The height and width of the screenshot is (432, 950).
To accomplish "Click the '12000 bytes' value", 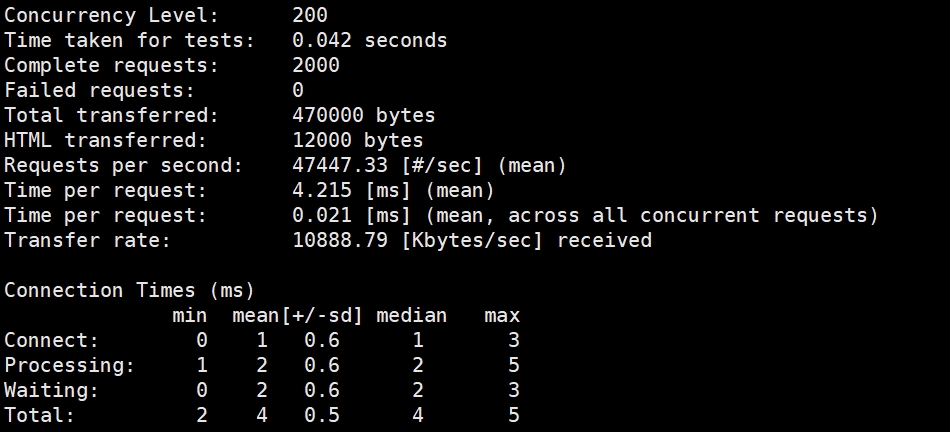I will coord(357,140).
